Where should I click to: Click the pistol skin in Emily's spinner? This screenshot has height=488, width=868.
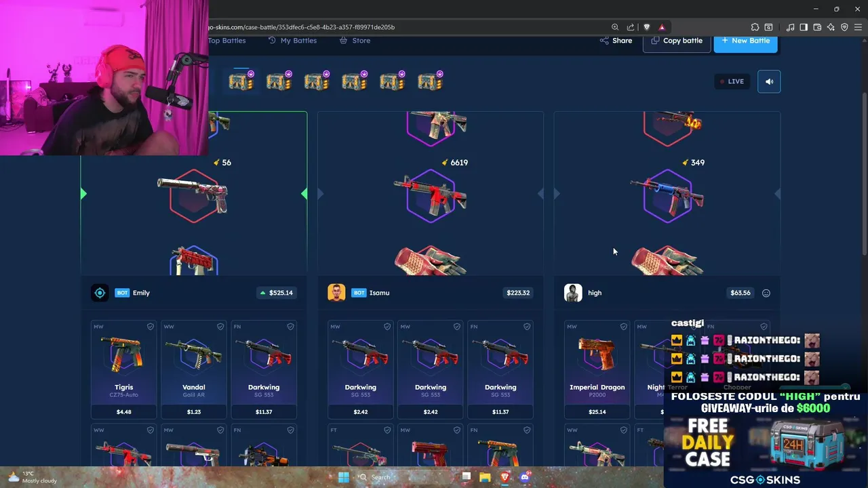click(x=194, y=195)
